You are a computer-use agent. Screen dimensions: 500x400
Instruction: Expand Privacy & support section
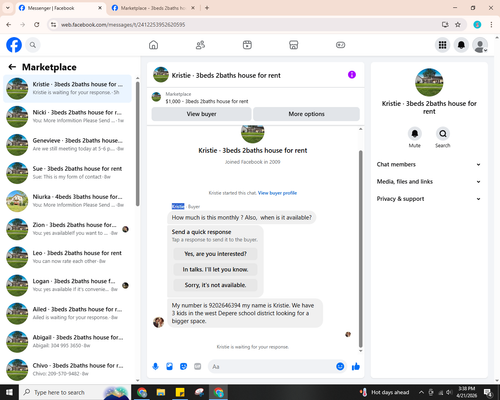(x=429, y=199)
